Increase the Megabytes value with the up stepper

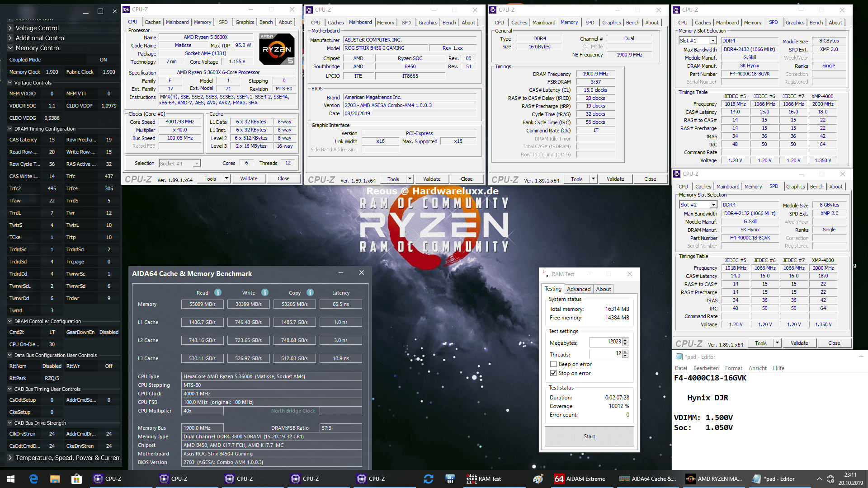(x=625, y=340)
